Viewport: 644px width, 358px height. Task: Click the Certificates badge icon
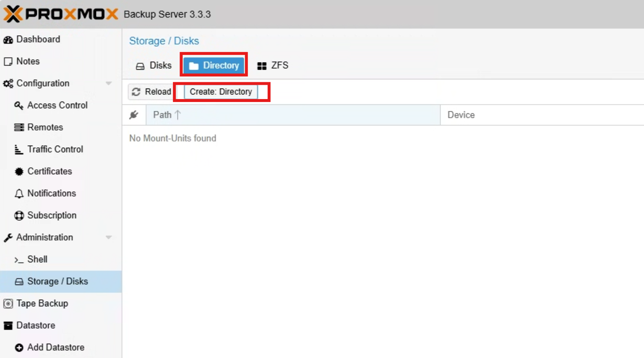(19, 171)
